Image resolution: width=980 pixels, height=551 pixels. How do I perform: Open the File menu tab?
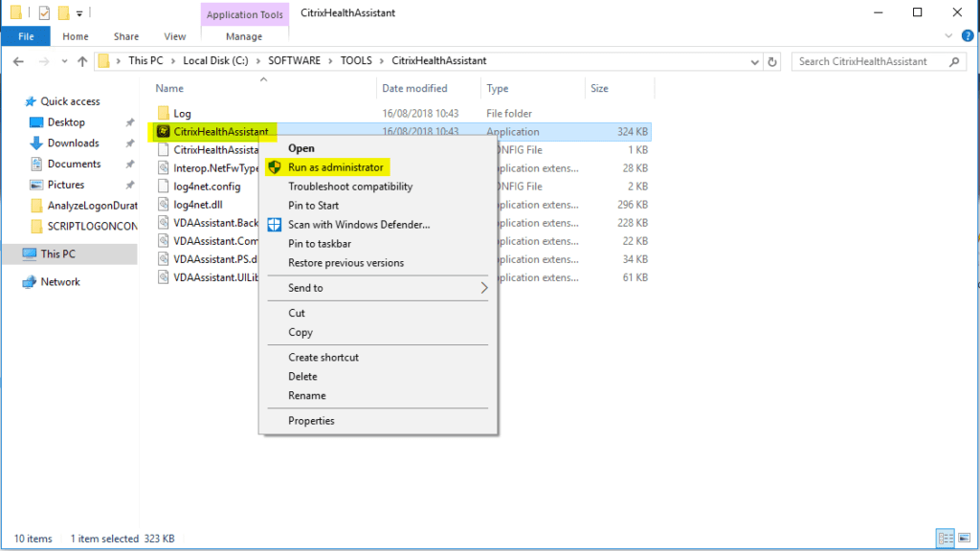[x=25, y=35]
